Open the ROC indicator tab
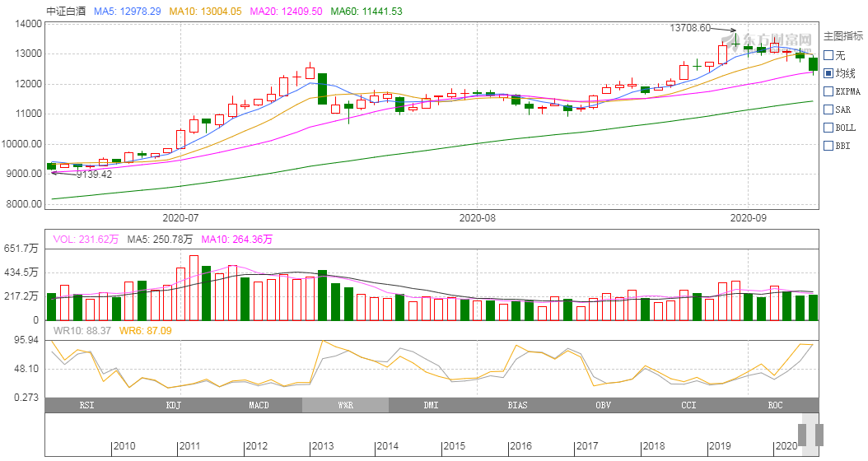Screen dimensions: 868x461 click(x=776, y=405)
